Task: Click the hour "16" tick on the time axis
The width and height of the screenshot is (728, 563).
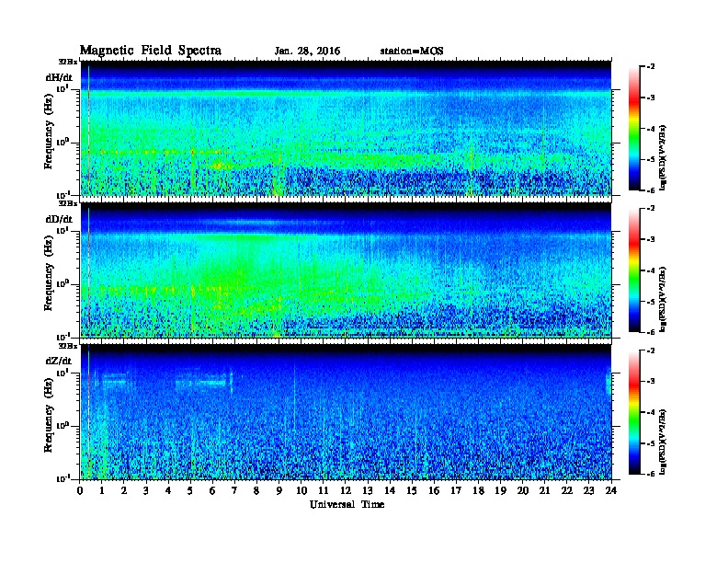Action: click(434, 490)
